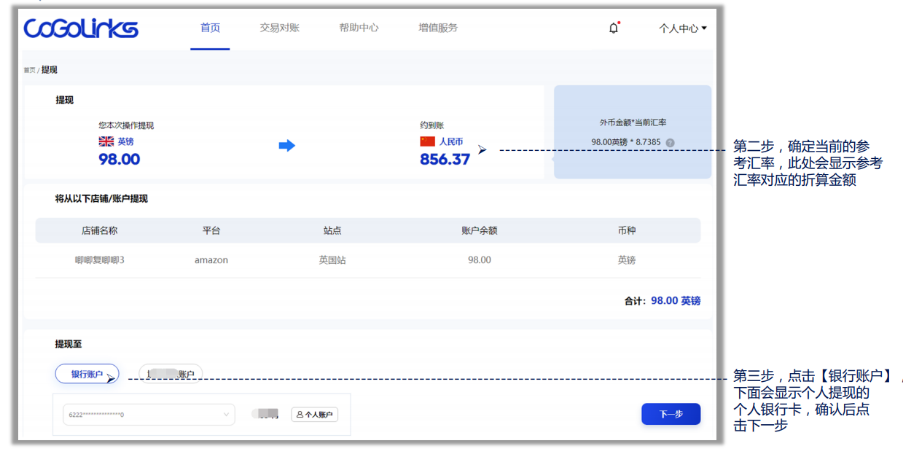Click the 平台 column header
This screenshot has height=454, width=903.
(211, 230)
